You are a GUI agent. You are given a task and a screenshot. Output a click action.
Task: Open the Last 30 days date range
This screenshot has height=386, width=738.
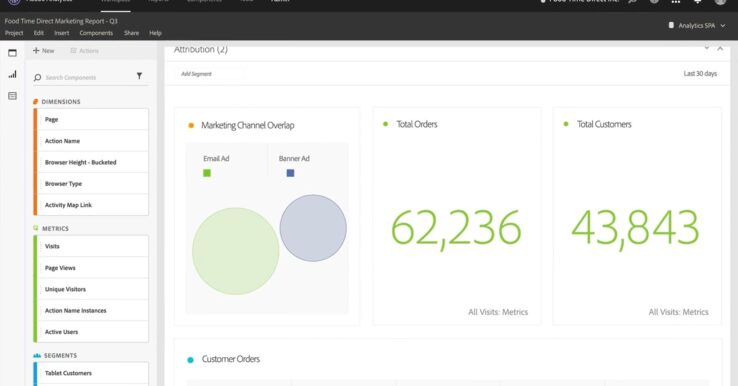(700, 74)
